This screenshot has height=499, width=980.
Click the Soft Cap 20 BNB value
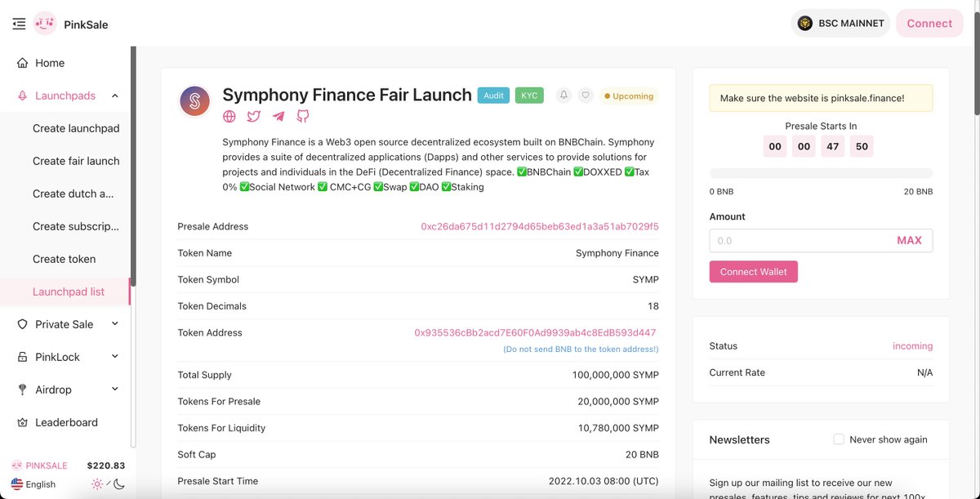pos(642,454)
